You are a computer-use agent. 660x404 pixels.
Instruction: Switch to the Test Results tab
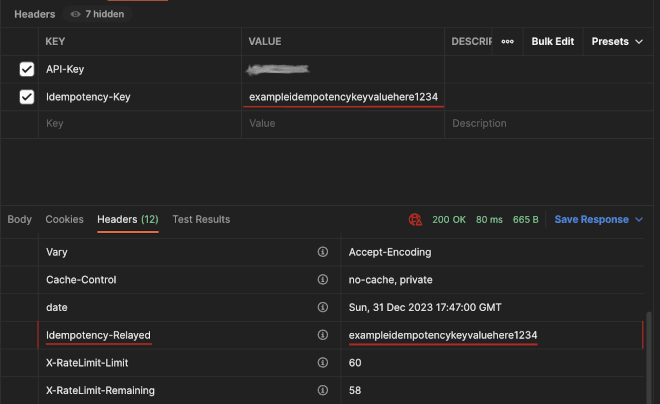201,219
